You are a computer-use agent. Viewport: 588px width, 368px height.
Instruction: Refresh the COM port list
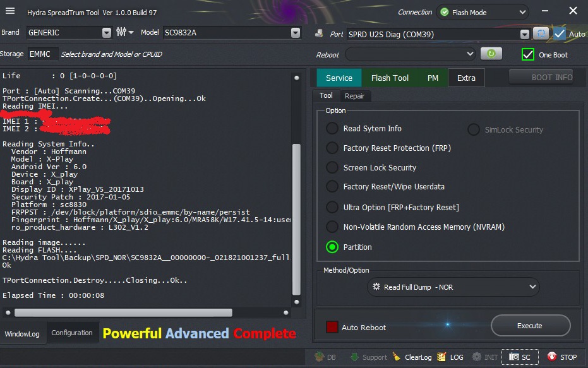pyautogui.click(x=541, y=34)
